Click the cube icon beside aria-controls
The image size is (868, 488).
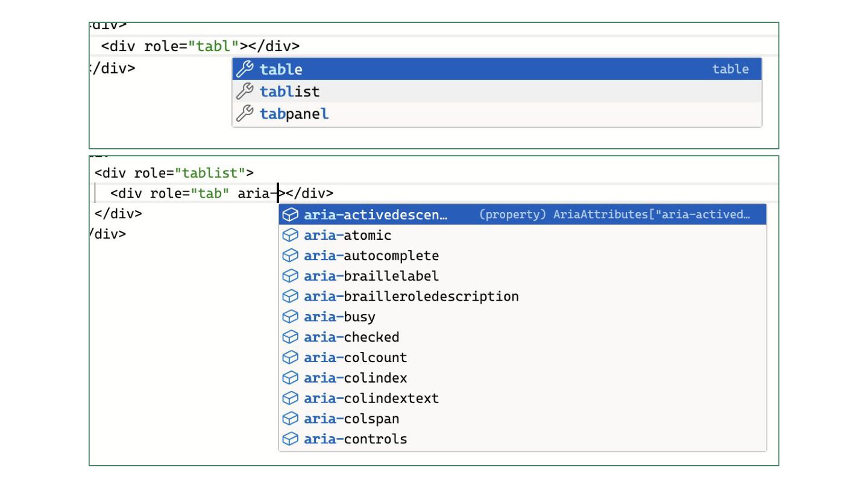(291, 439)
